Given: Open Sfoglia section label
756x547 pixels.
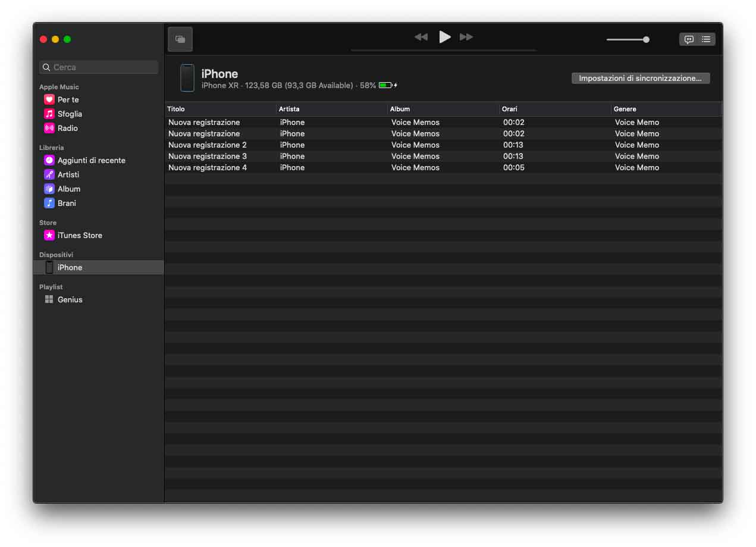Looking at the screenshot, I should 70,114.
